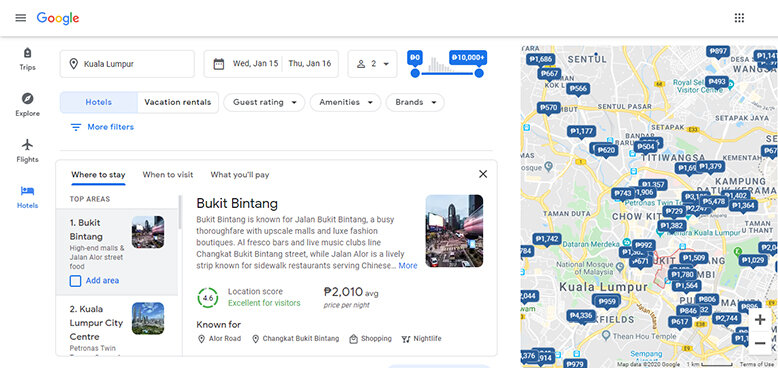
Task: Open the Google apps grid
Action: [739, 18]
